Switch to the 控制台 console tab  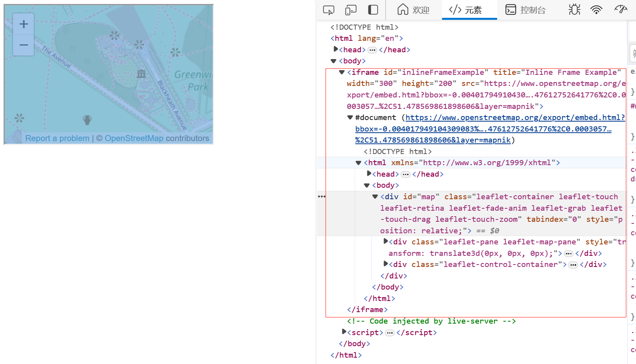click(x=526, y=10)
